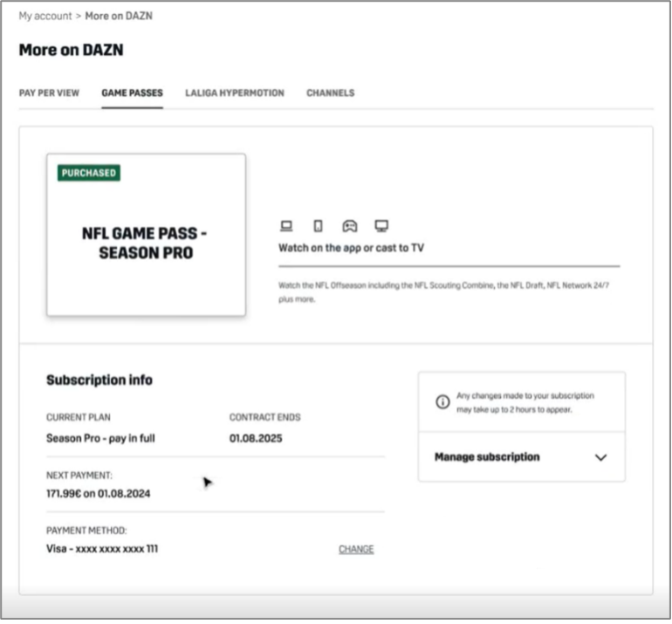Click the CHANGE payment method link
Image resolution: width=672 pixels, height=624 pixels.
coord(356,550)
